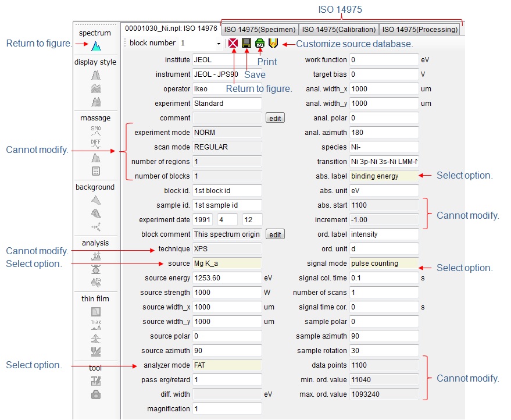Choose the DIFF differentiation icon
511x420 pixels.
pyautogui.click(x=96, y=144)
